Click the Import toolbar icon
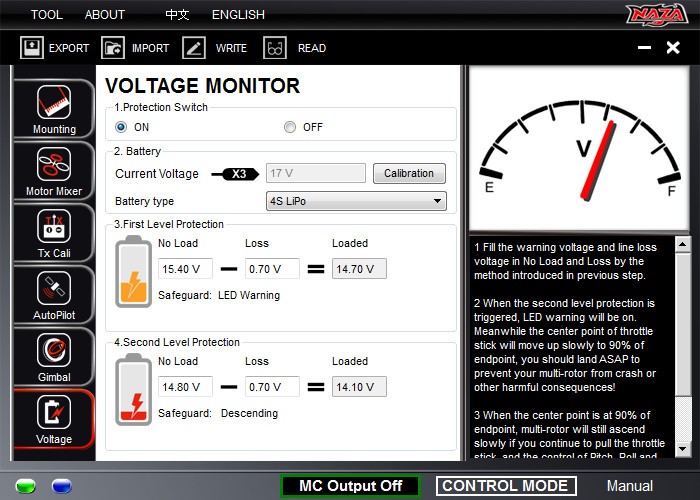Image resolution: width=700 pixels, height=500 pixels. click(113, 47)
